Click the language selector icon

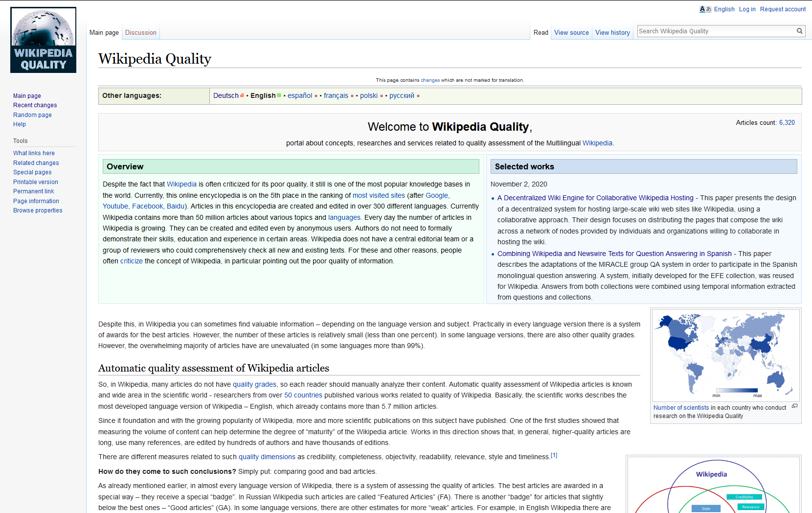705,9
